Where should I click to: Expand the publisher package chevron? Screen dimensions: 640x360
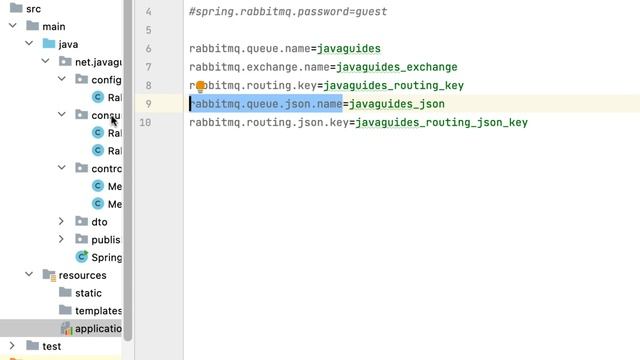(x=61, y=239)
